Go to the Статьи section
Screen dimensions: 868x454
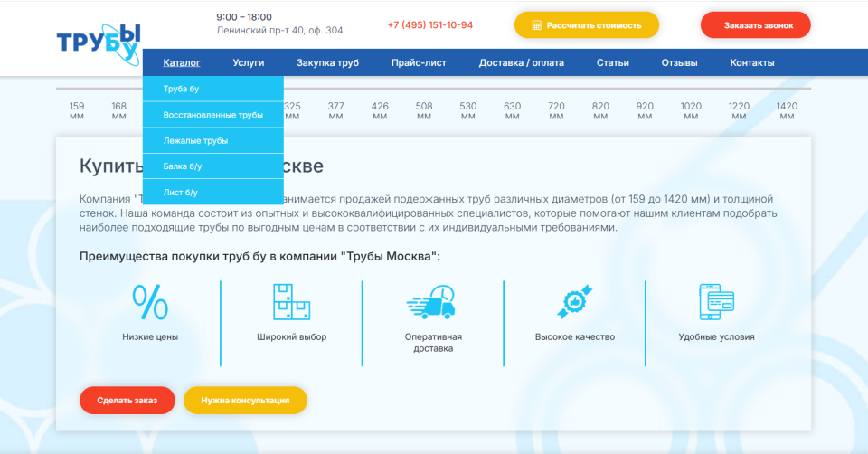coord(613,62)
